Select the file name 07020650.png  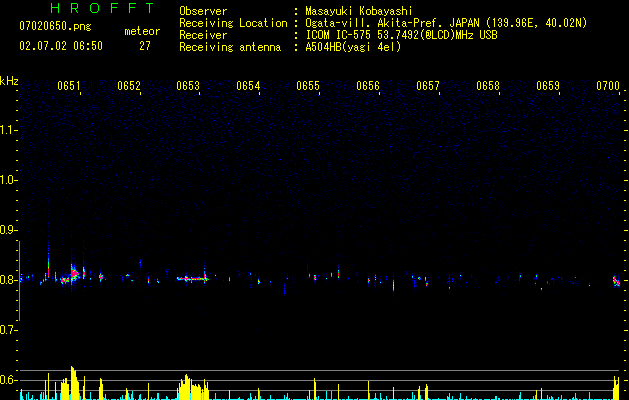pos(55,27)
